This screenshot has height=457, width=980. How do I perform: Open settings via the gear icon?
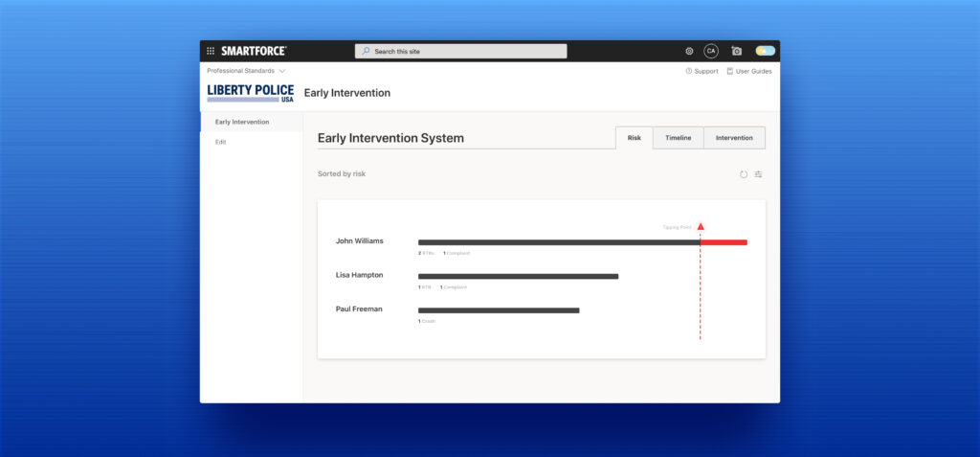click(689, 51)
